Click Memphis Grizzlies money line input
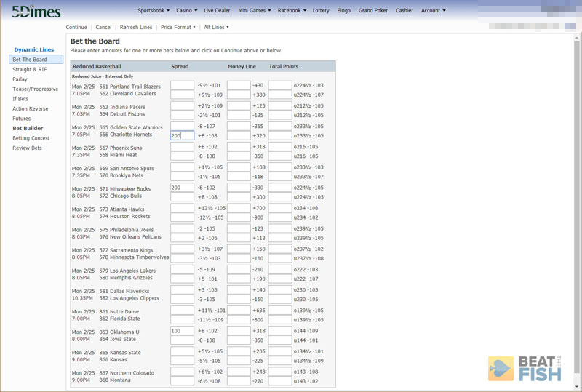 (x=239, y=279)
